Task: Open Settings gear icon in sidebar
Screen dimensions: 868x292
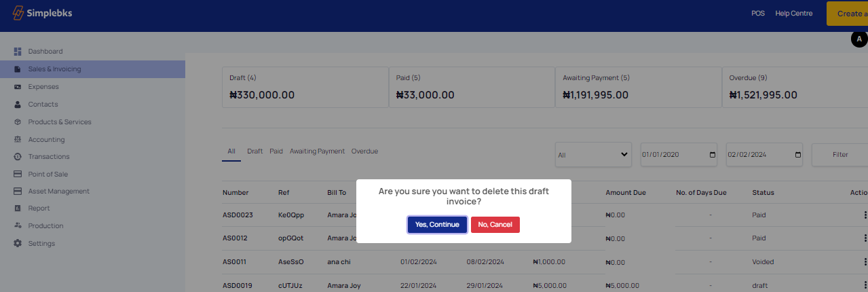Action: coord(18,243)
